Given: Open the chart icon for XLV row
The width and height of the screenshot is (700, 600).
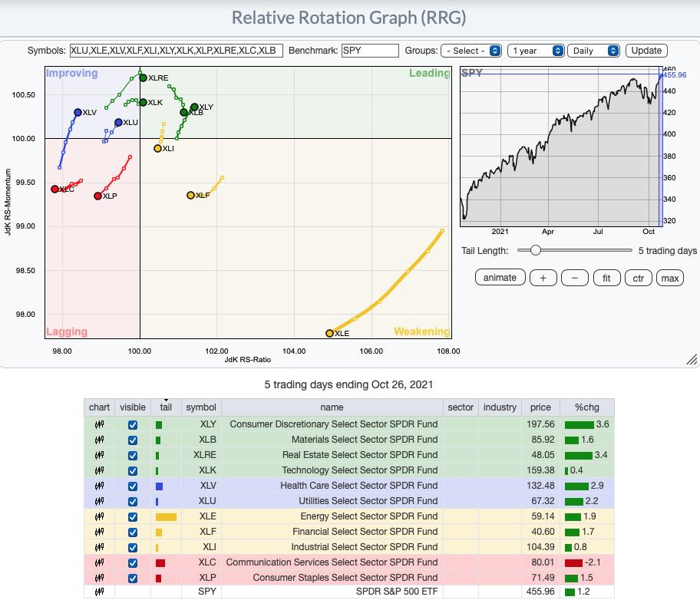Looking at the screenshot, I should pyautogui.click(x=99, y=486).
